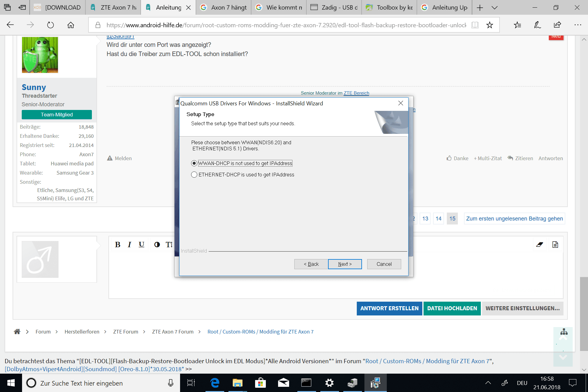This screenshot has height=392, width=588.
Task: Select ETHERNET-DHCP radio option
Action: click(194, 175)
